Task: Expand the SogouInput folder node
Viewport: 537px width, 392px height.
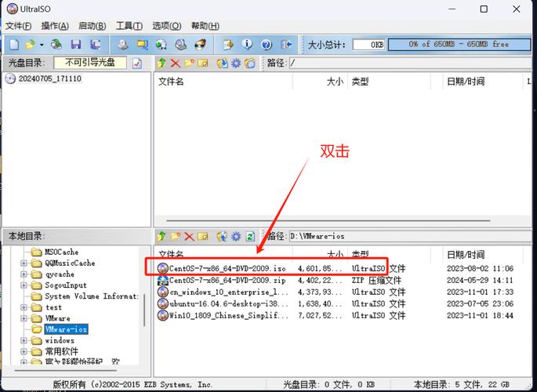Action: (24, 285)
